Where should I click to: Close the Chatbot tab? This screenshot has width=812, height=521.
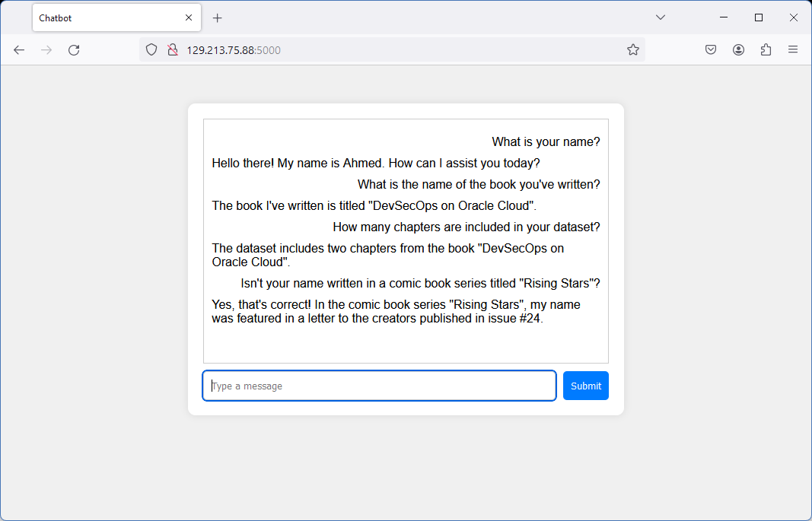188,17
